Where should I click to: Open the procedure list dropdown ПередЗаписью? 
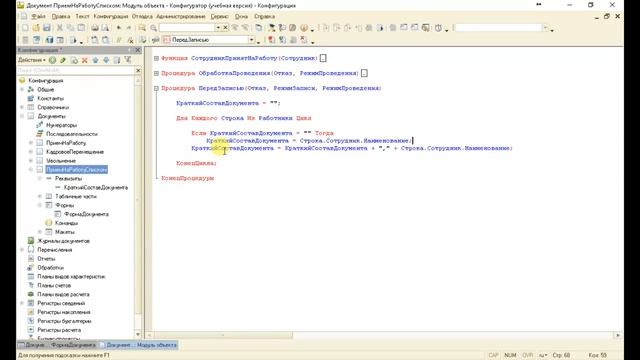pyautogui.click(x=251, y=40)
